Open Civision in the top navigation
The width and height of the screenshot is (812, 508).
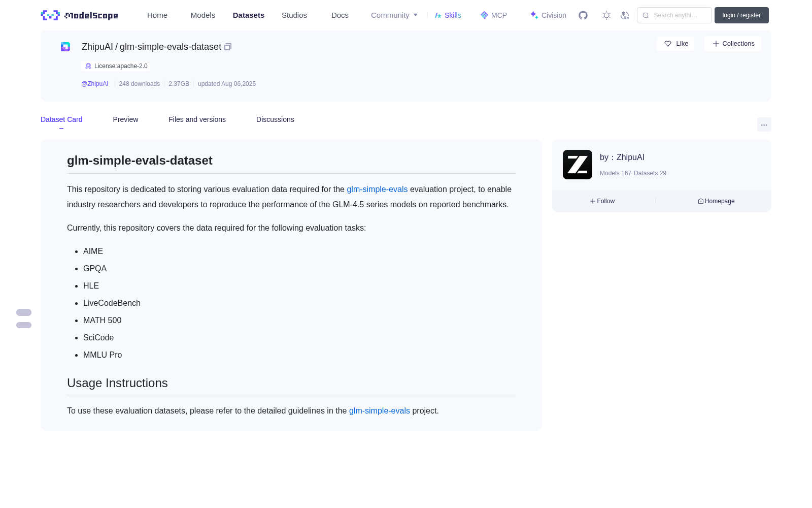(548, 15)
